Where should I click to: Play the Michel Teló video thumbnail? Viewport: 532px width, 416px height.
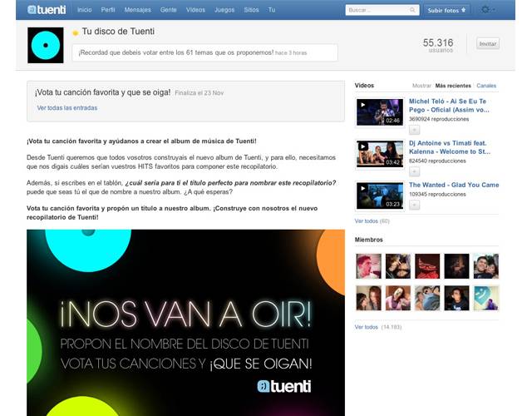coord(380,112)
